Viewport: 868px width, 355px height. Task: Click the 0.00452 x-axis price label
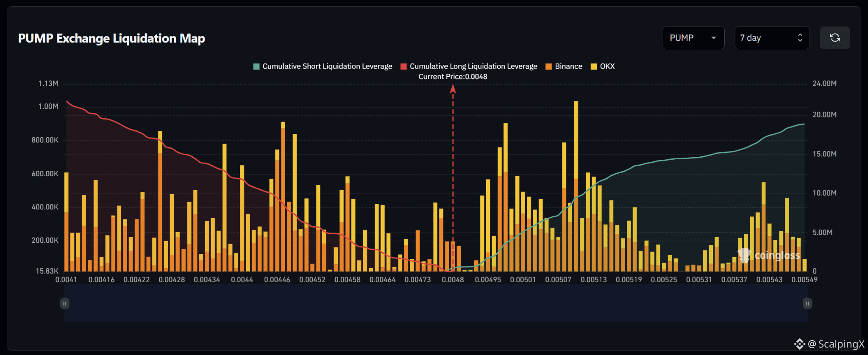click(x=312, y=280)
